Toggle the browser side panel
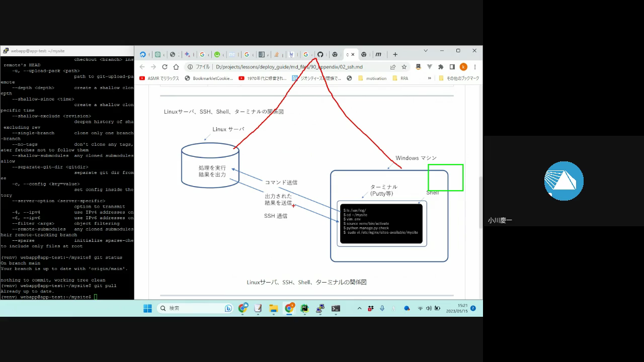 [452, 67]
